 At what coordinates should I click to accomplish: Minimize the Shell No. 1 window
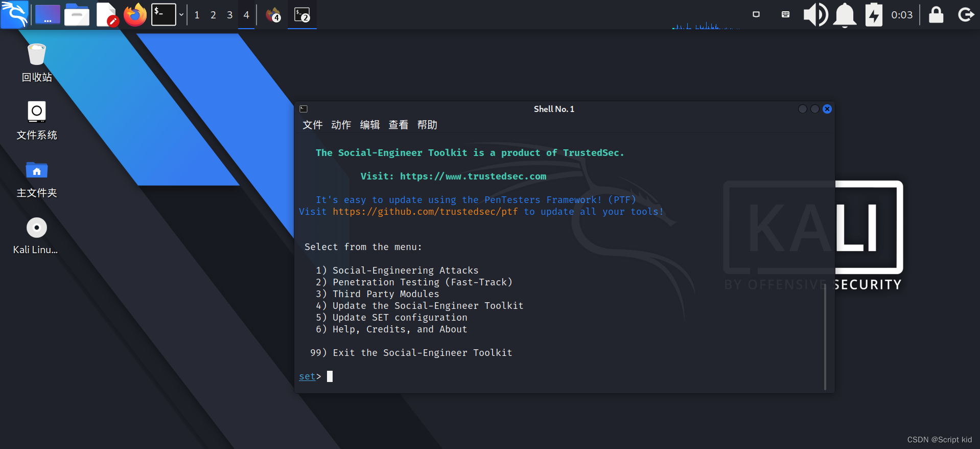coord(803,109)
